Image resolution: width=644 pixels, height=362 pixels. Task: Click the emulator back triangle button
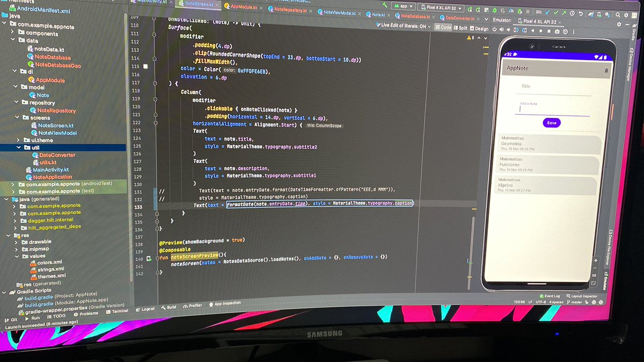click(532, 31)
